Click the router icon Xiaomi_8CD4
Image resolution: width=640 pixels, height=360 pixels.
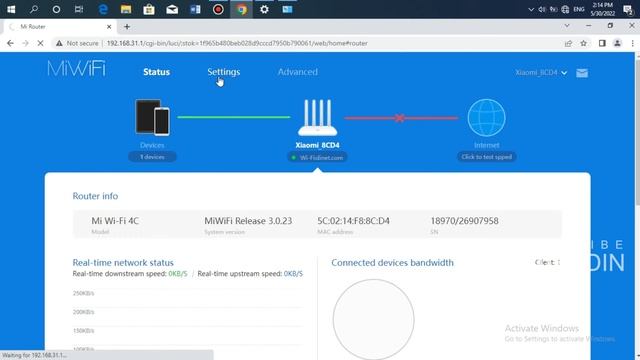coord(318,118)
